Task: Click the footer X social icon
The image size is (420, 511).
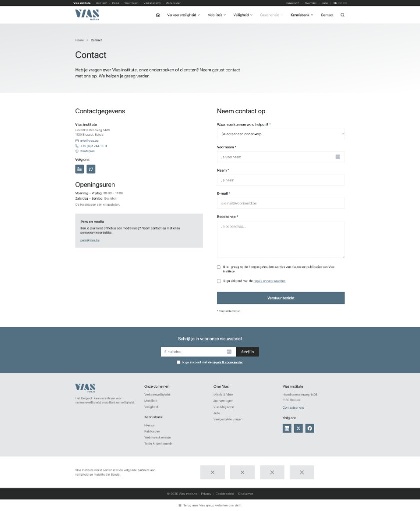Action: click(298, 428)
